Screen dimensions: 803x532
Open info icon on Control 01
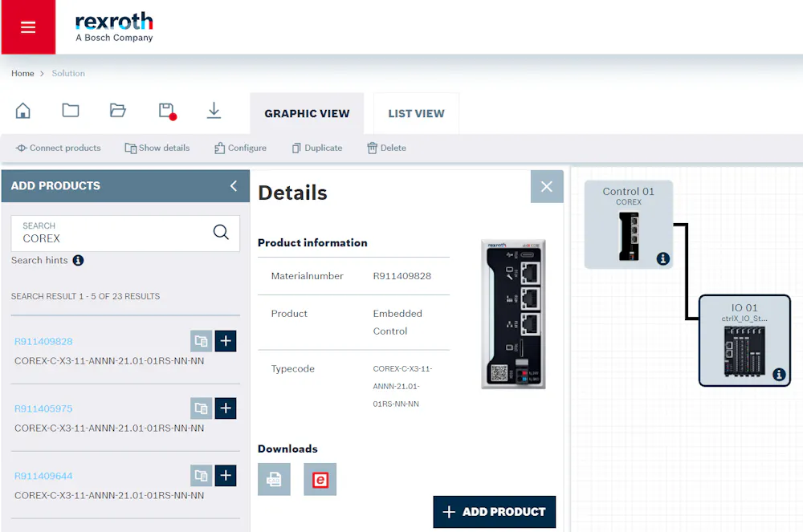coord(663,259)
